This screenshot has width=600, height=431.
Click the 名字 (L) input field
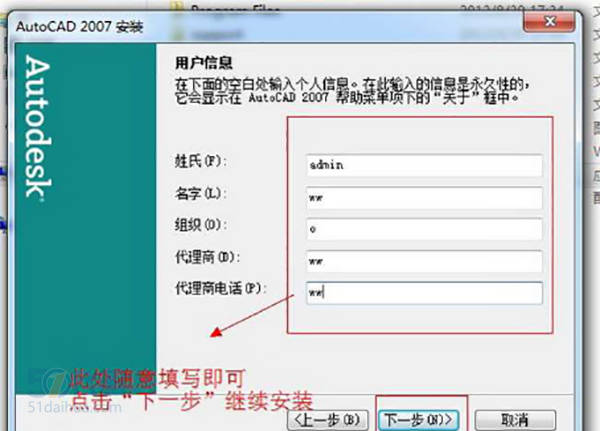click(x=424, y=198)
